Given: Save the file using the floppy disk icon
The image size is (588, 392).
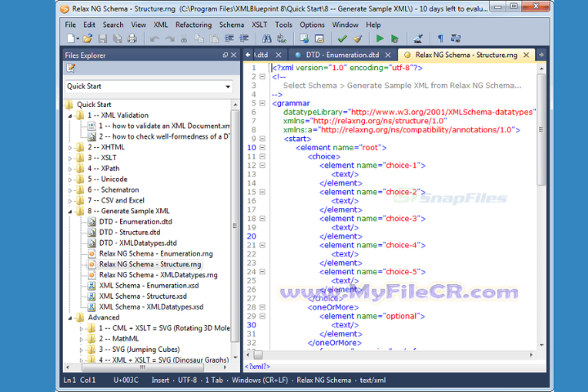Looking at the screenshot, I should [102, 38].
